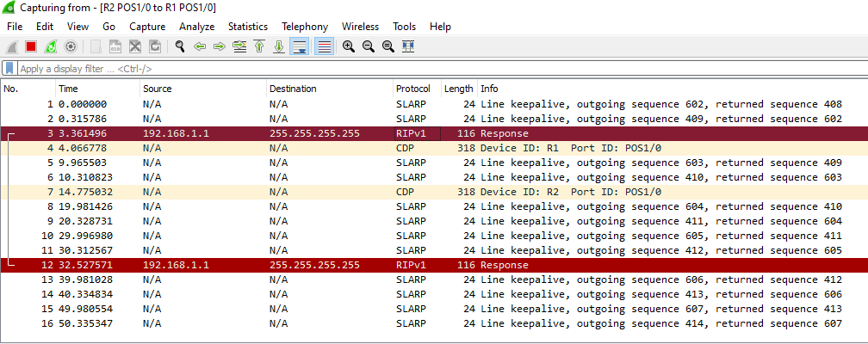This screenshot has width=868, height=344.
Task: Click the reload capture file icon
Action: [155, 47]
